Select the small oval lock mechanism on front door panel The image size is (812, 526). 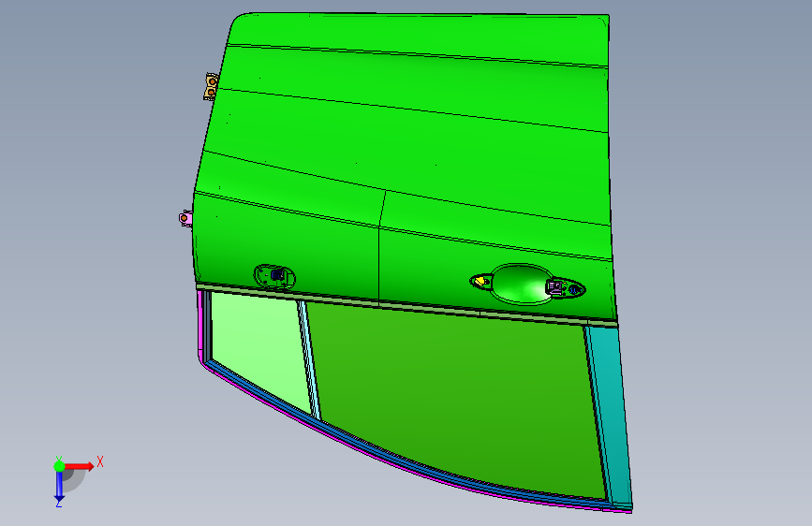(x=274, y=276)
